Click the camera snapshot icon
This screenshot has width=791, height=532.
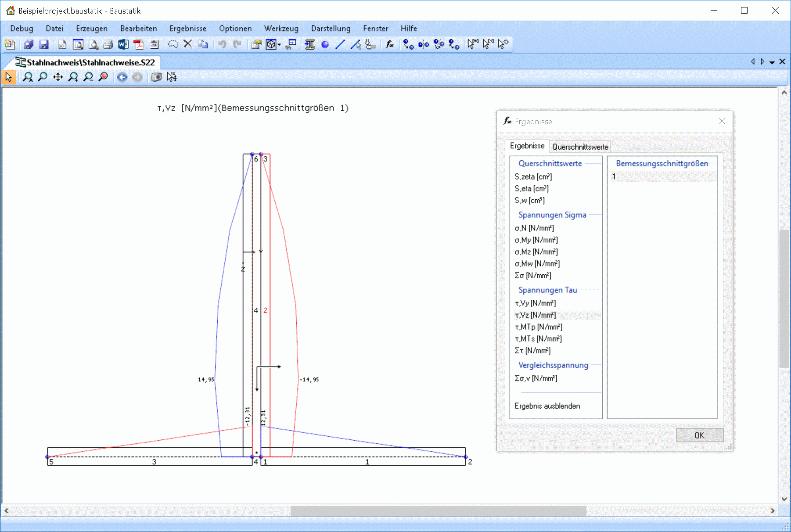point(156,77)
